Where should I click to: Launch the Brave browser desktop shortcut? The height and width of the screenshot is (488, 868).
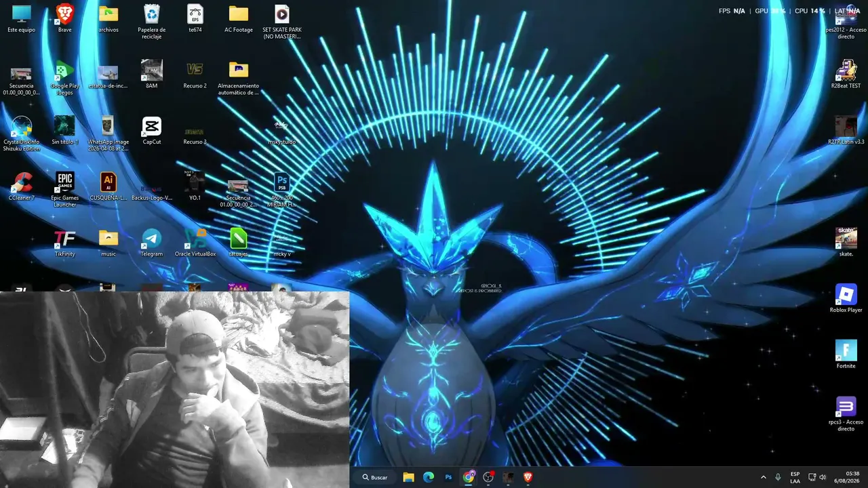click(x=64, y=19)
